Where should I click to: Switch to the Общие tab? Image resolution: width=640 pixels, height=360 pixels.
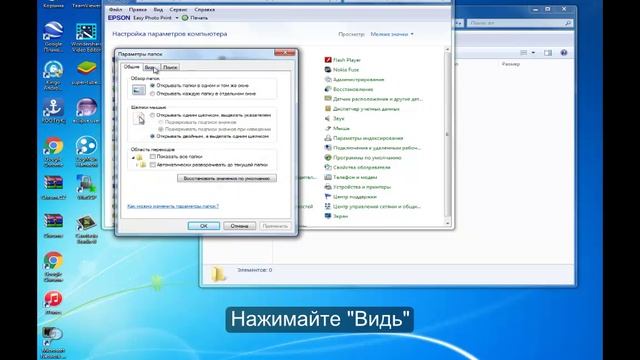131,67
